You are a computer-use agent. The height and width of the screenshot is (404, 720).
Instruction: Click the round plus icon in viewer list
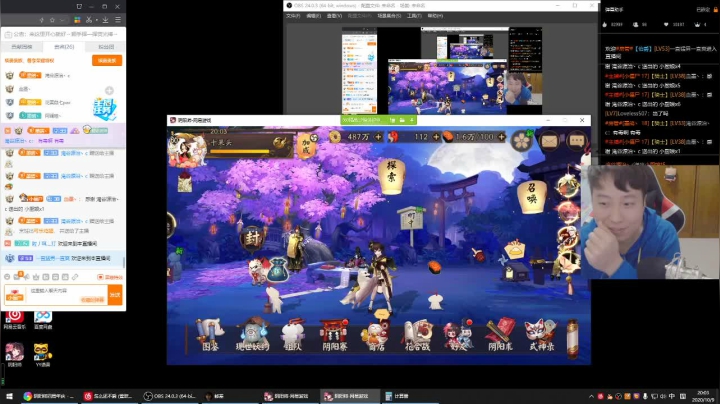click(x=109, y=90)
